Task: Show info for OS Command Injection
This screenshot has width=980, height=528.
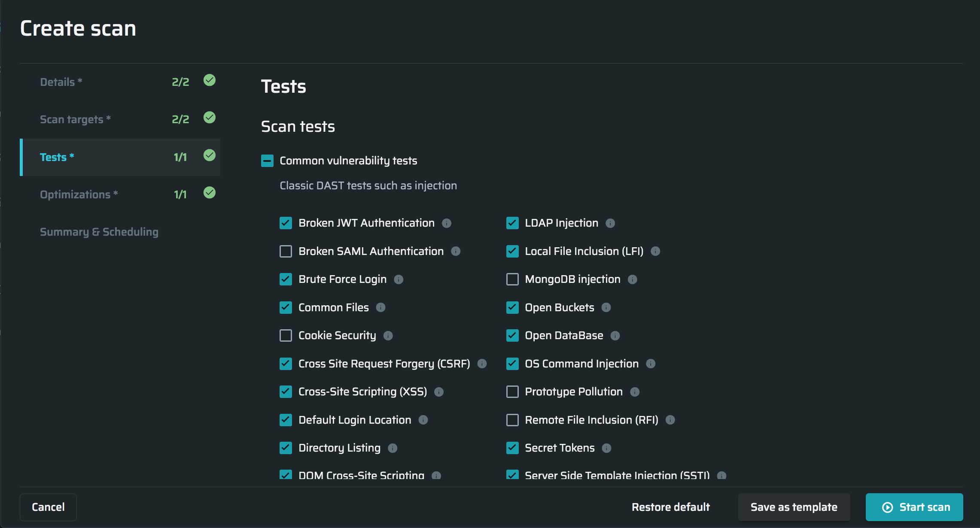Action: (x=651, y=364)
